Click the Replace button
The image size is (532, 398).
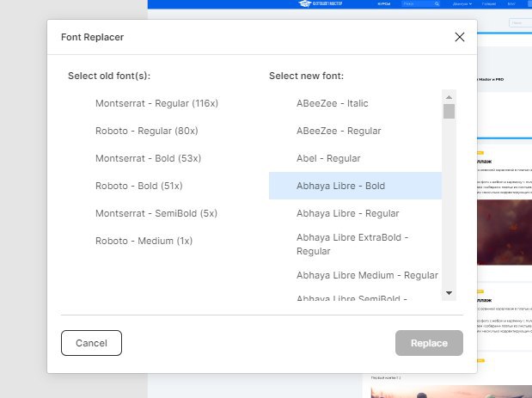pyautogui.click(x=429, y=343)
